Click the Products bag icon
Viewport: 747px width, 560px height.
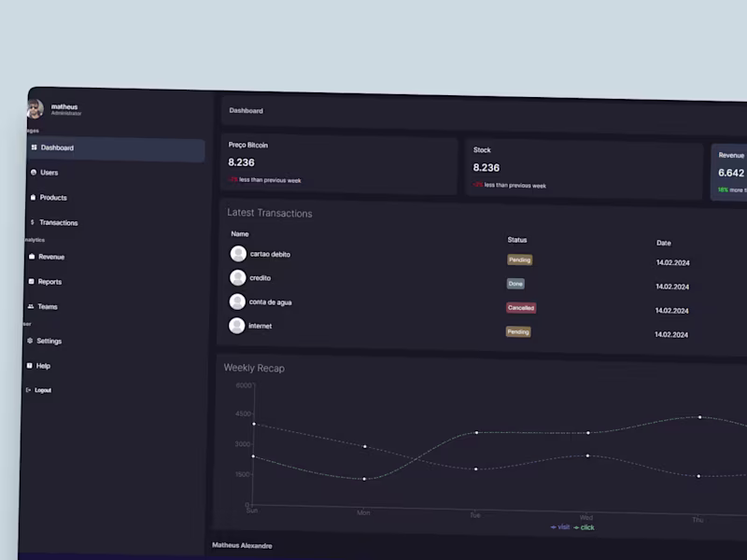[x=33, y=197]
